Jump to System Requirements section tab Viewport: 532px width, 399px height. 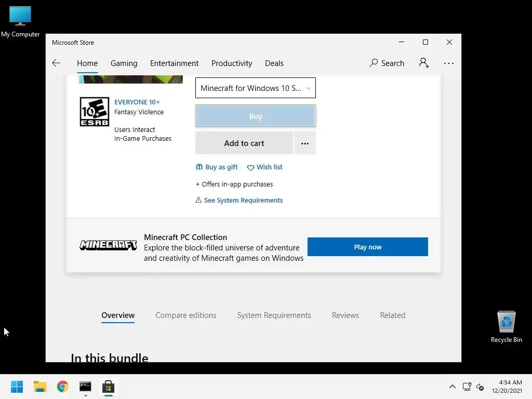(x=274, y=315)
